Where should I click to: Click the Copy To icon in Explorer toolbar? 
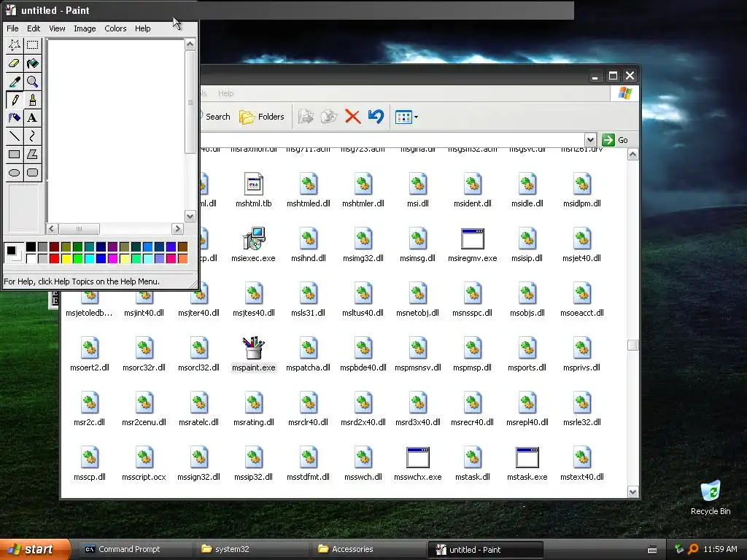329,117
